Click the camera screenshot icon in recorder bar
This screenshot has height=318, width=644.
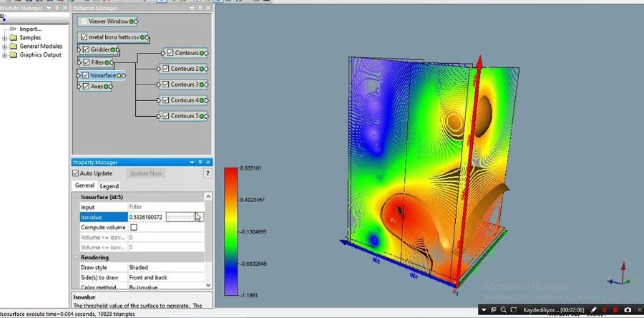click(x=628, y=309)
